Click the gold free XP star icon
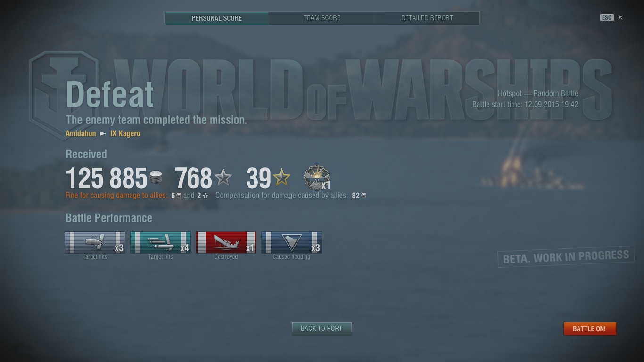The image size is (644, 362). [x=281, y=178]
